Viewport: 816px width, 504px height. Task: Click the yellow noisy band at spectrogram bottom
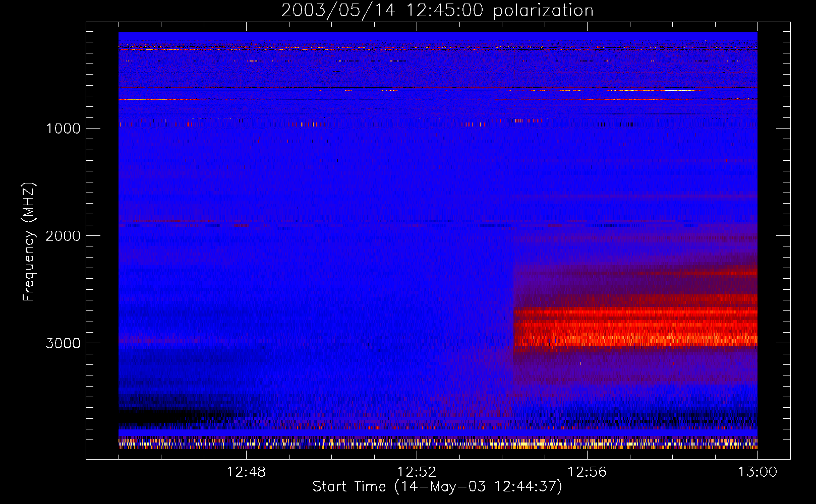[x=438, y=444]
